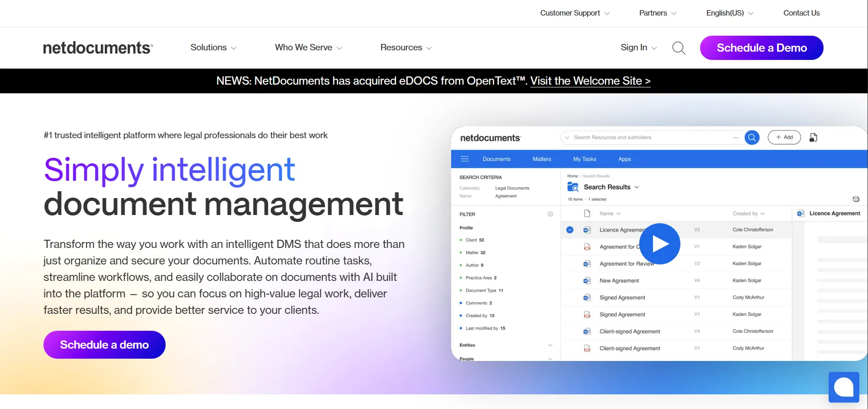Image resolution: width=868 pixels, height=409 pixels.
Task: Click PDF icon of Agreement for row V1
Action: coord(587,247)
